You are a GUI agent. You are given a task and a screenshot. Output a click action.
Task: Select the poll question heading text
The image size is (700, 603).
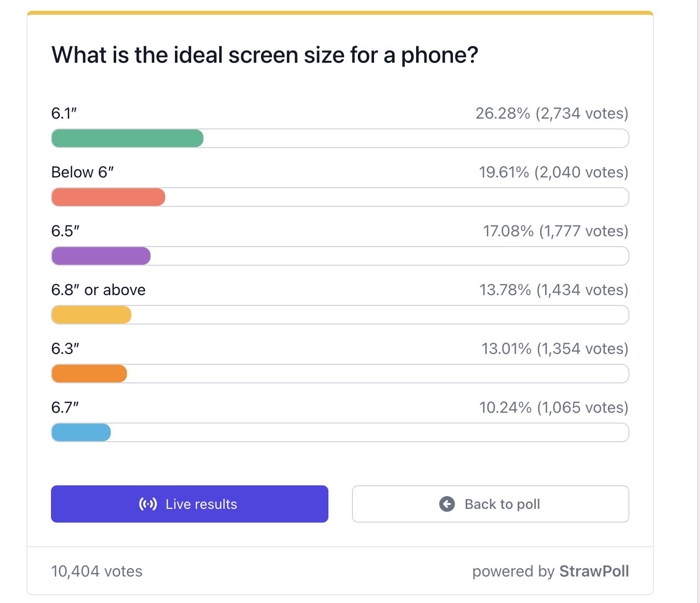[265, 55]
